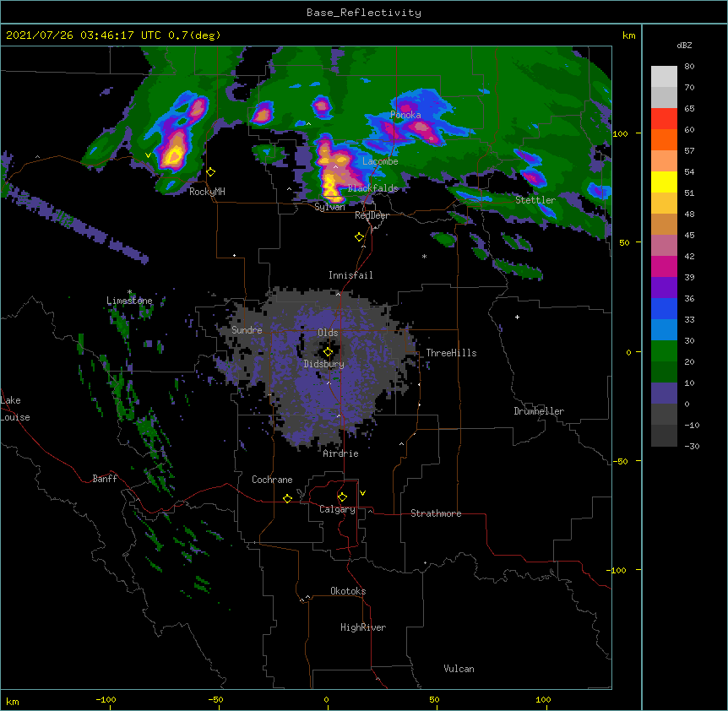Click the Didsbury label
This screenshot has height=711, width=728.
(x=324, y=364)
